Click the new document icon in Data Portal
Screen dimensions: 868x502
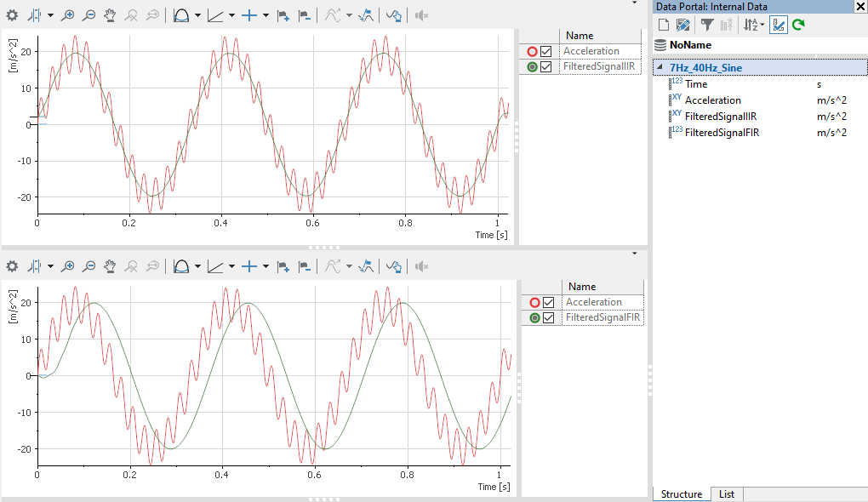pos(663,25)
